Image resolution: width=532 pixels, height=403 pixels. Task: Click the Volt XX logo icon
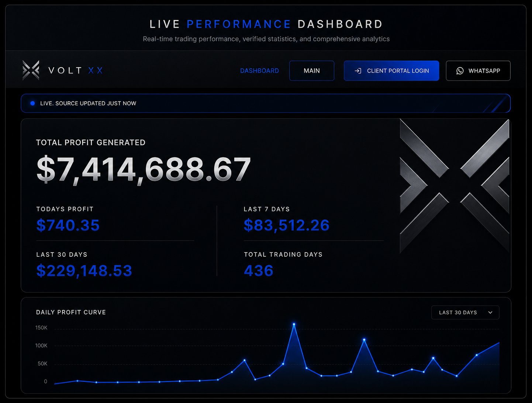click(31, 70)
